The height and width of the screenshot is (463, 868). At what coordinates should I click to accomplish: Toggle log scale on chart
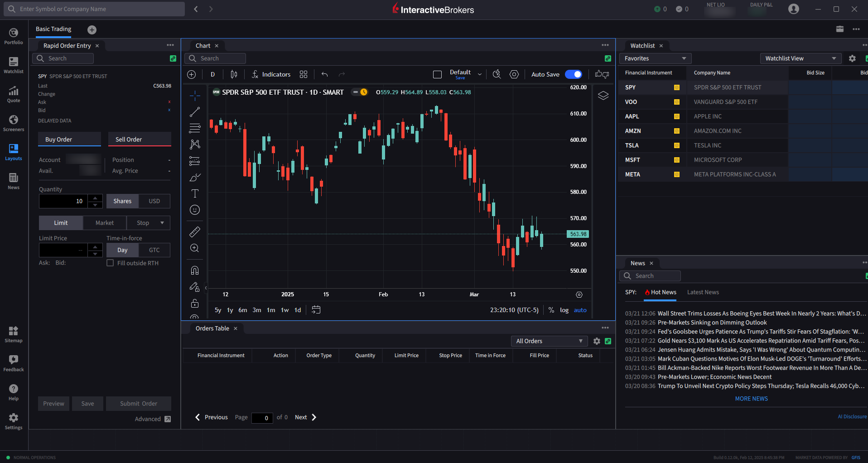point(564,310)
